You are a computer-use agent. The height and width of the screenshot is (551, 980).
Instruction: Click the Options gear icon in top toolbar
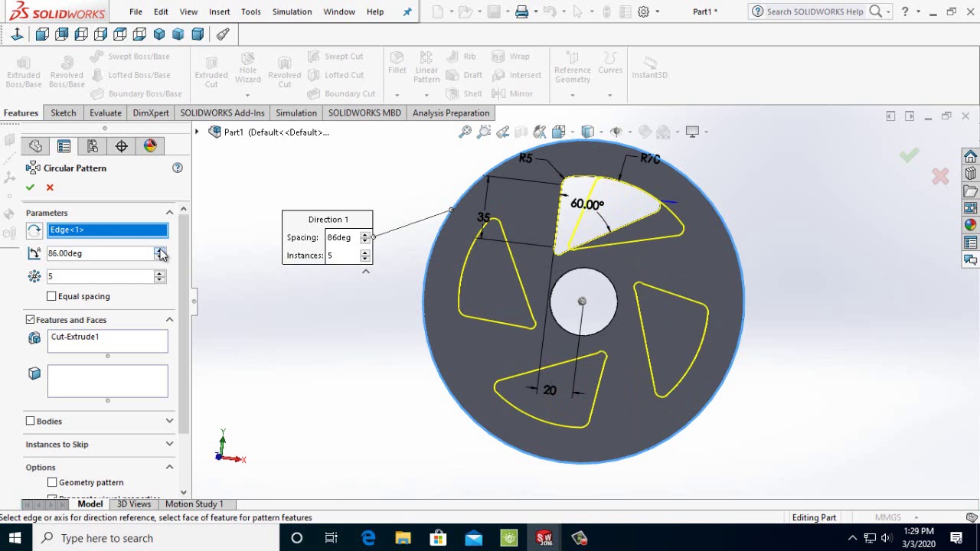(x=644, y=11)
